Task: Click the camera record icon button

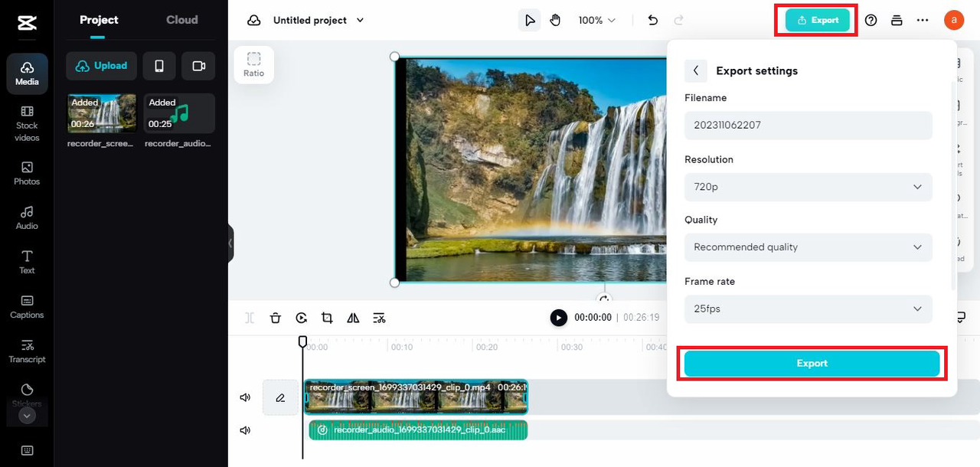Action: click(x=198, y=66)
